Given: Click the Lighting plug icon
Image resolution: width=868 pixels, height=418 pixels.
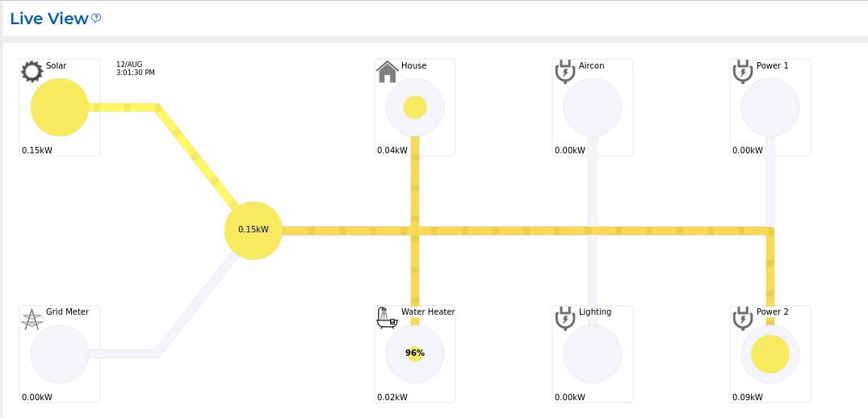Looking at the screenshot, I should pyautogui.click(x=565, y=318).
